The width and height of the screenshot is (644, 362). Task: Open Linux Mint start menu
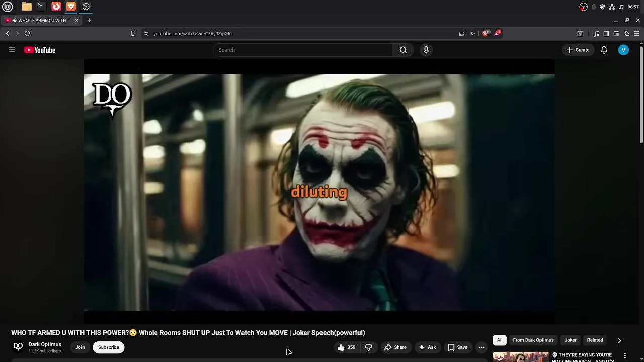tap(7, 7)
